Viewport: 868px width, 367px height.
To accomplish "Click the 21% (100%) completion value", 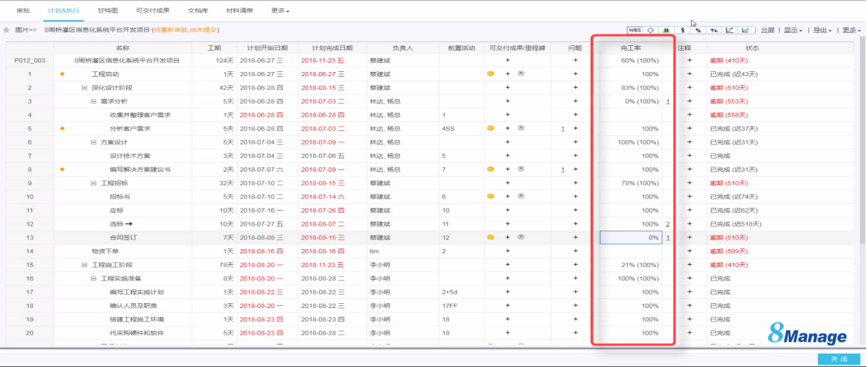I will [640, 265].
